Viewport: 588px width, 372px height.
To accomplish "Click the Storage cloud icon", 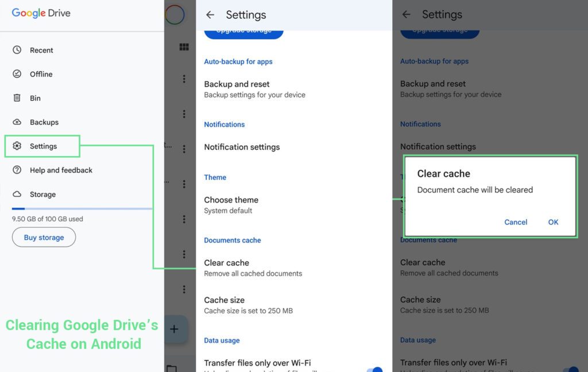I will (x=17, y=194).
